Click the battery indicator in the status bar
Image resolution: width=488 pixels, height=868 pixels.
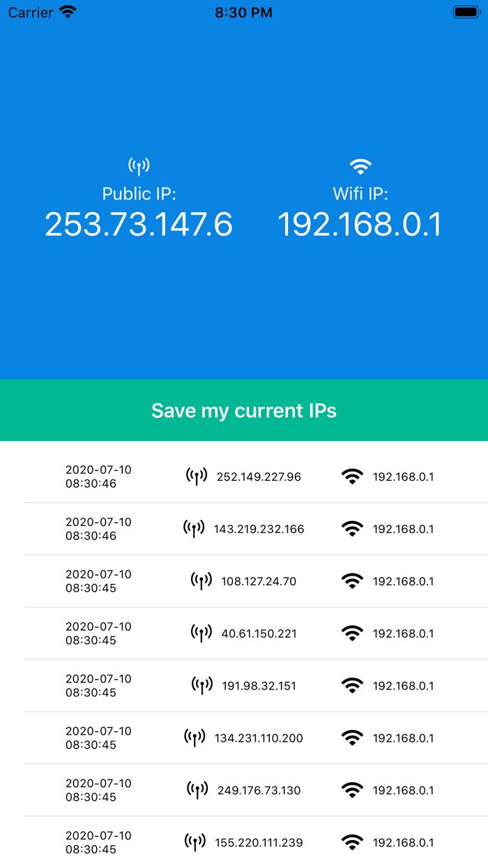click(x=465, y=12)
